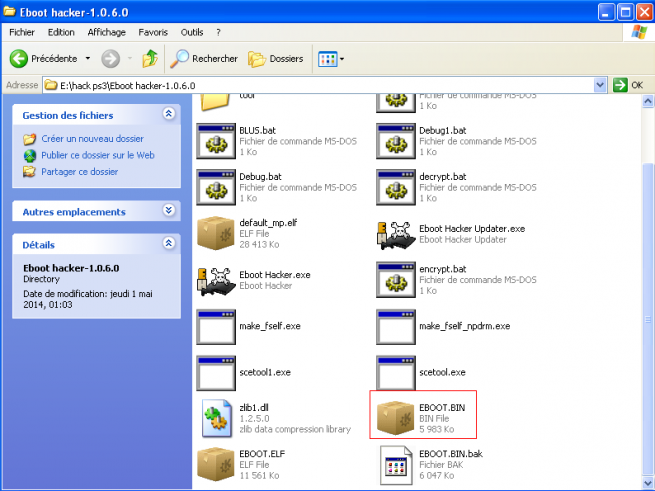Open the address bar dropdown arrow

point(602,85)
